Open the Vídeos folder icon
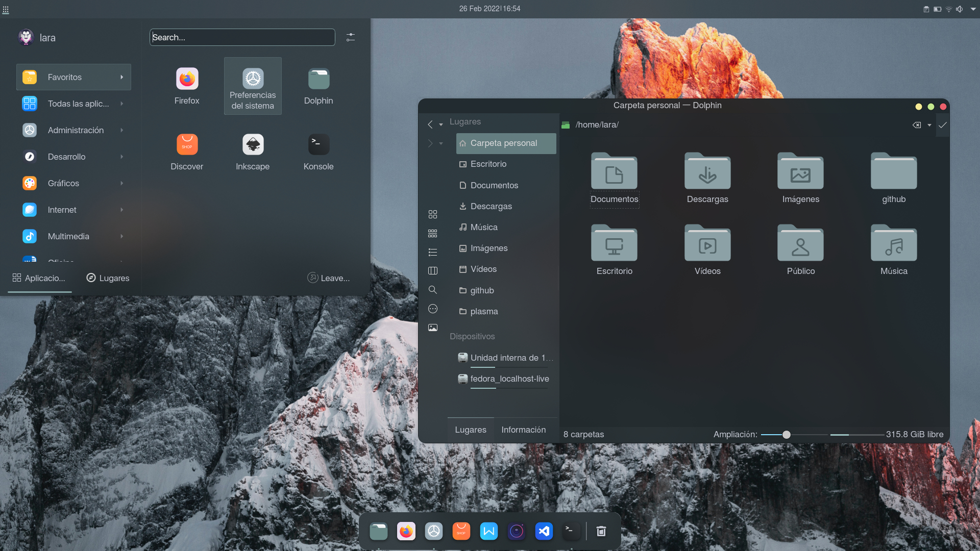This screenshot has height=551, width=980. pos(707,251)
